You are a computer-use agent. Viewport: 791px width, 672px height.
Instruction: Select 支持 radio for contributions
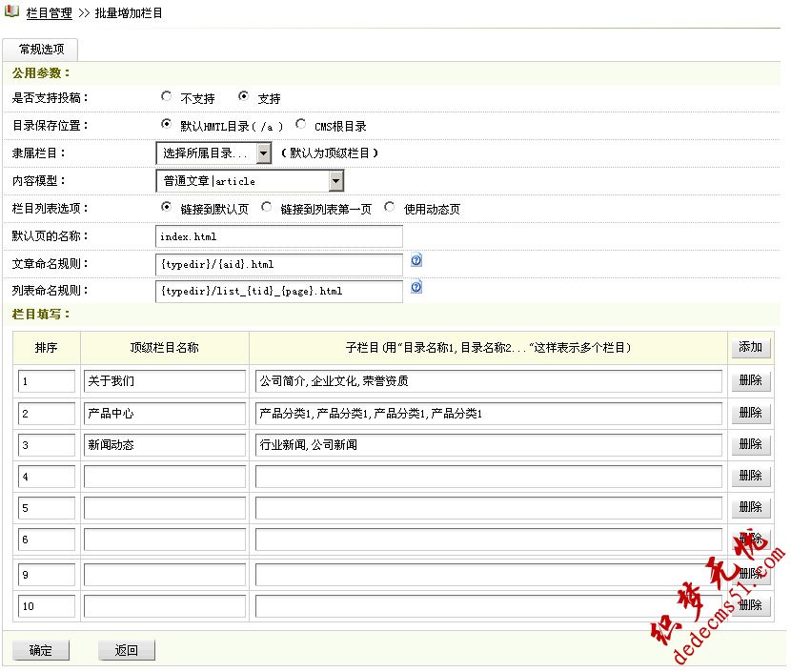(x=243, y=96)
